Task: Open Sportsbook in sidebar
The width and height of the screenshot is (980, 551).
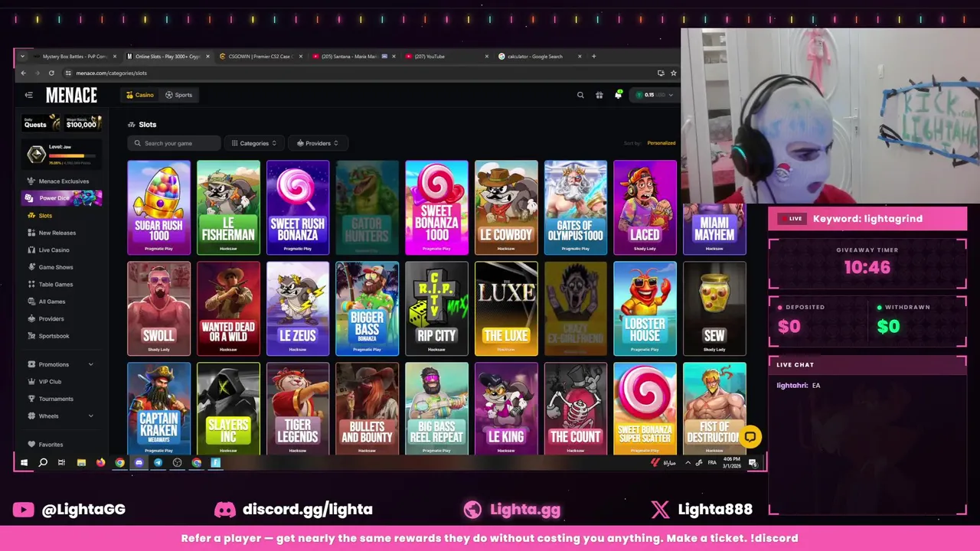Action: [48, 336]
